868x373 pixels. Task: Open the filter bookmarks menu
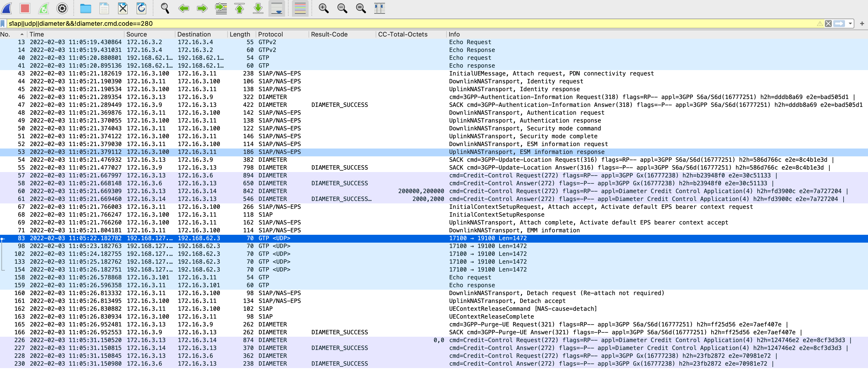[x=3, y=23]
